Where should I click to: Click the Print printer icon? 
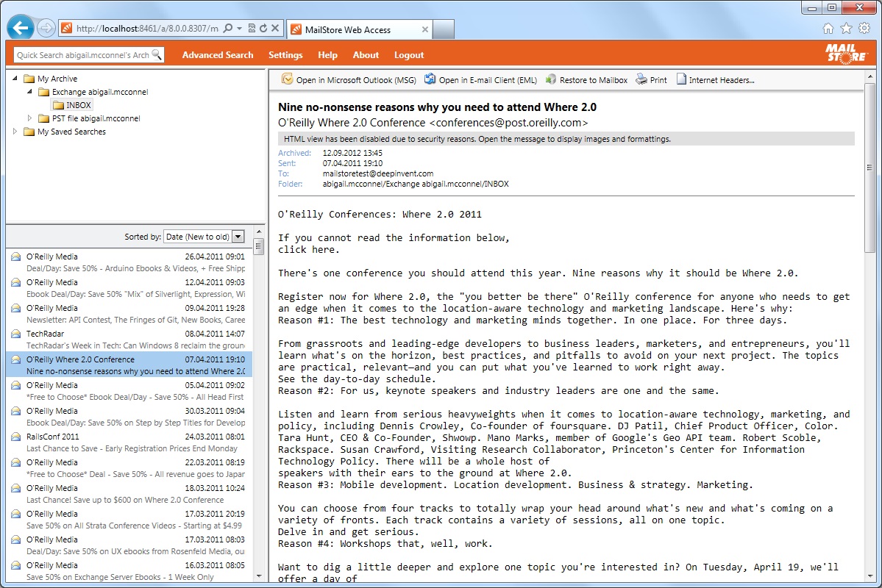[x=641, y=79]
